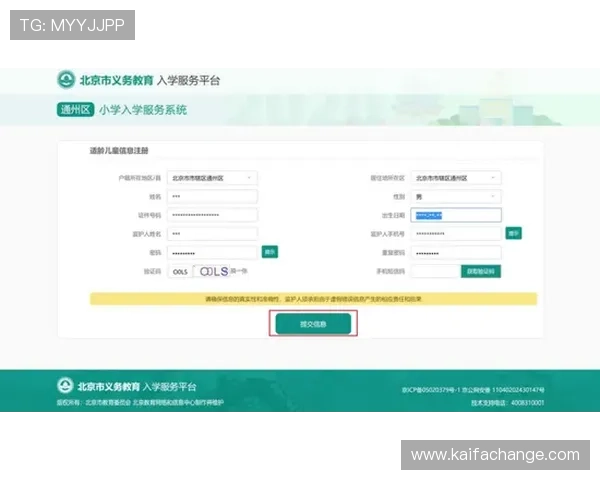Show password with the green button
600x480 pixels.
270,252
